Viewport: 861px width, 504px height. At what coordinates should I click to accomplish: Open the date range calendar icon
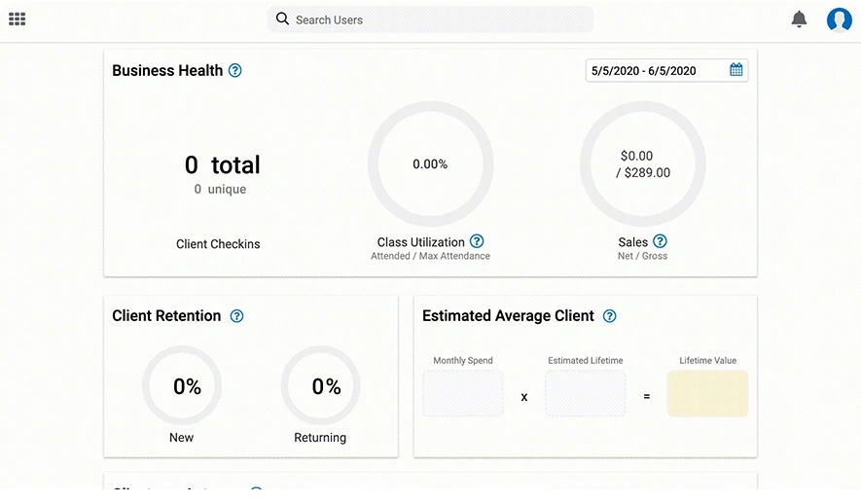click(x=735, y=70)
